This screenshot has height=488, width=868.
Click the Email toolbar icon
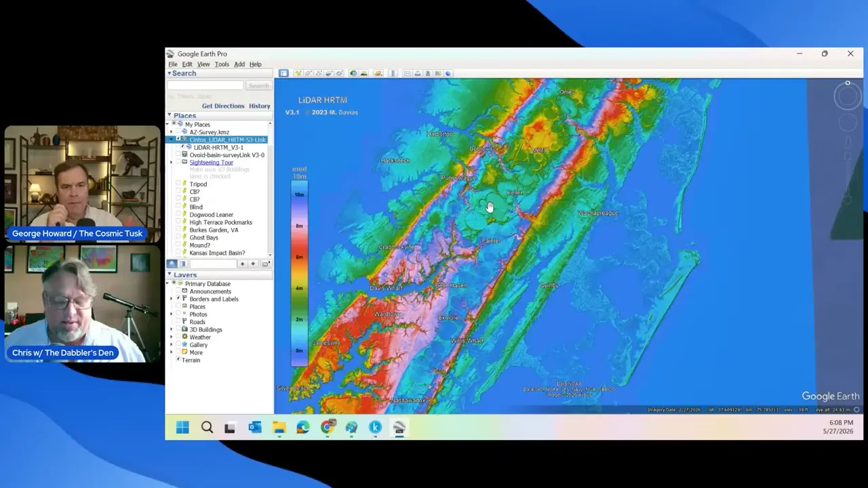click(x=407, y=73)
